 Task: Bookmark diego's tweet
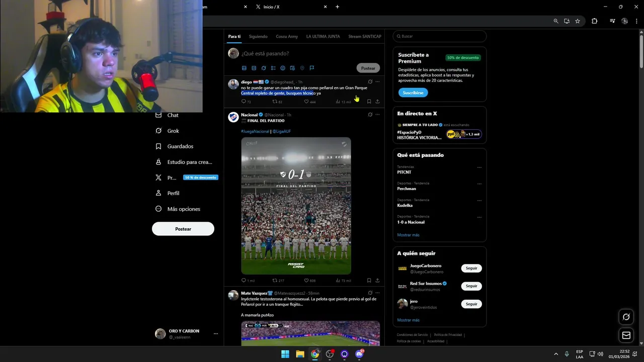pyautogui.click(x=369, y=102)
